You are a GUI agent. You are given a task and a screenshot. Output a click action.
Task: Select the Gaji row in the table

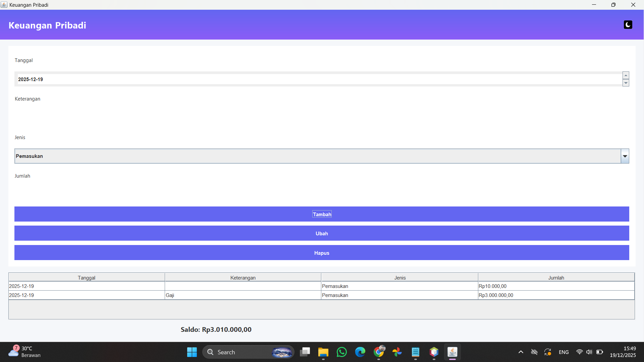click(x=243, y=295)
